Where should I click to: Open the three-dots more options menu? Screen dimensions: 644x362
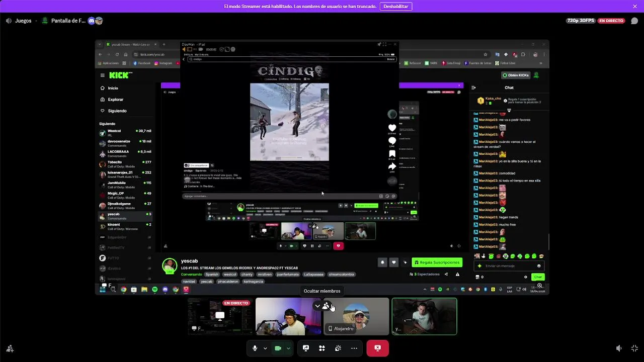click(x=354, y=348)
